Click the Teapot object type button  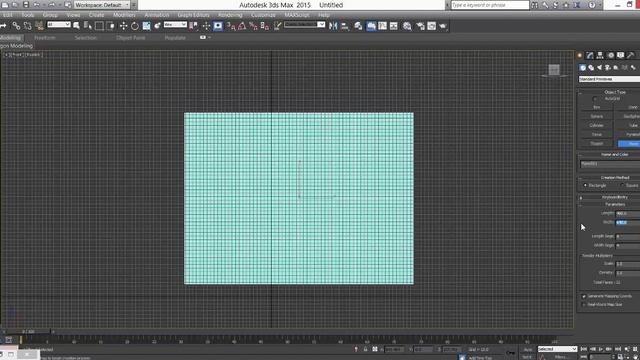tap(597, 144)
